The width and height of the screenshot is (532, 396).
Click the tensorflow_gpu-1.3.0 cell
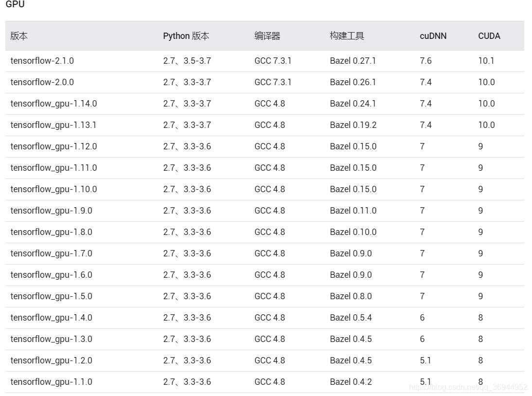point(51,339)
